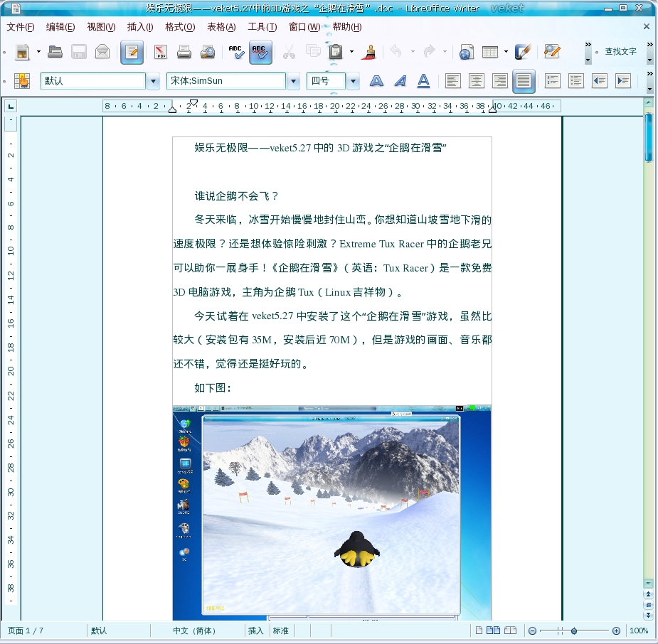Open the 格式(O) menu

(x=180, y=27)
